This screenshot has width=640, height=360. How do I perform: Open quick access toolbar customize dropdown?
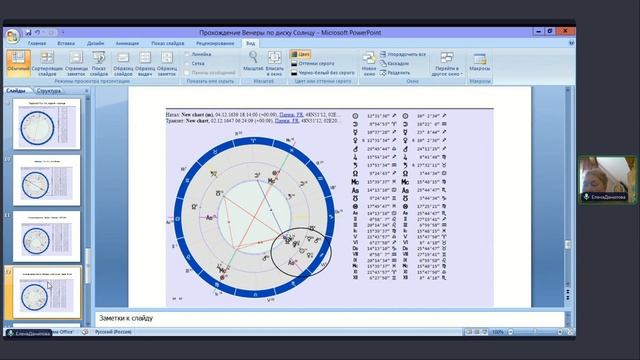[x=63, y=32]
